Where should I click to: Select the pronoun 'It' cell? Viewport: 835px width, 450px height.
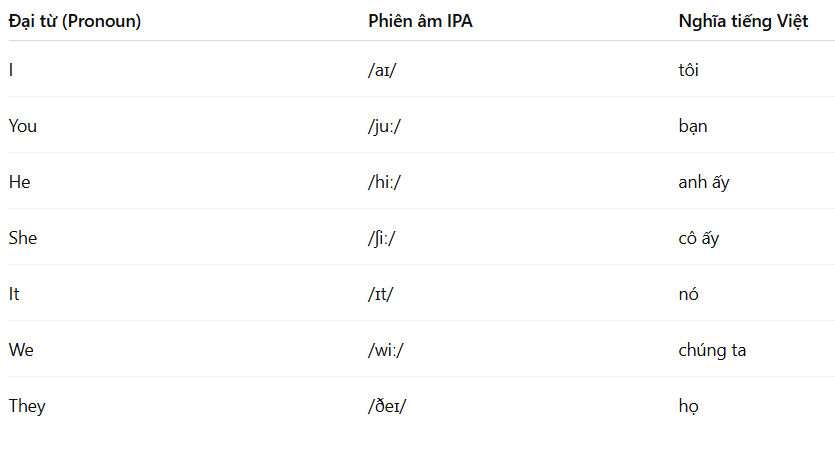[x=14, y=294]
